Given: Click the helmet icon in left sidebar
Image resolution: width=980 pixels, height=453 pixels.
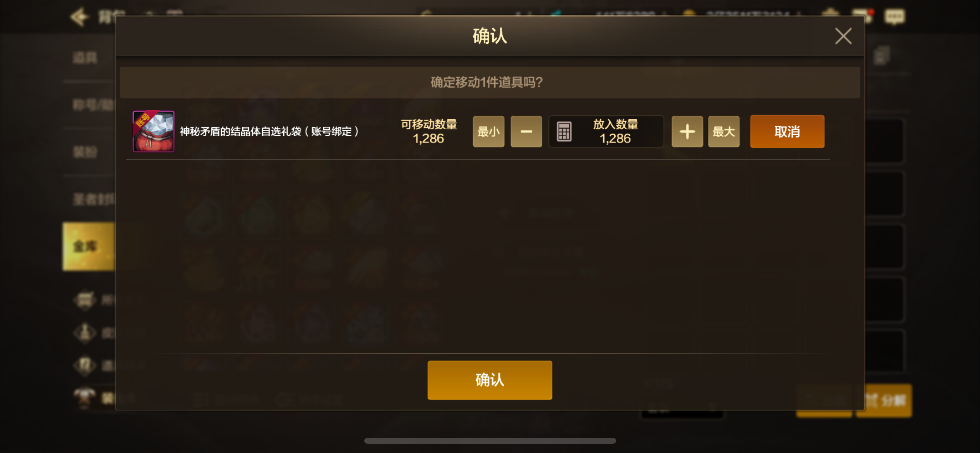Looking at the screenshot, I should click(85, 299).
